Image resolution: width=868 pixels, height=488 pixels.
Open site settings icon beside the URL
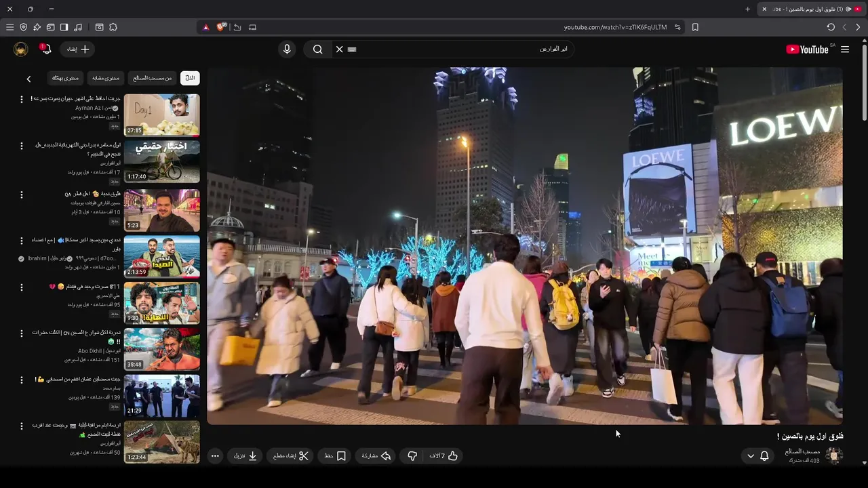pyautogui.click(x=677, y=27)
